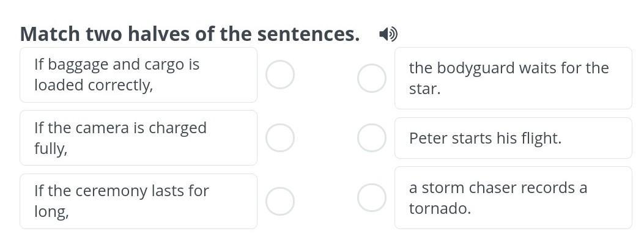Click the 'If the ceremony lasts for long' card
This screenshot has width=644, height=245.
point(138,201)
